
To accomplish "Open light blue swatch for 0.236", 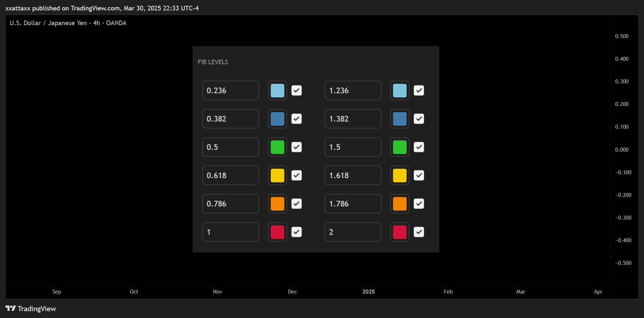I will point(277,91).
